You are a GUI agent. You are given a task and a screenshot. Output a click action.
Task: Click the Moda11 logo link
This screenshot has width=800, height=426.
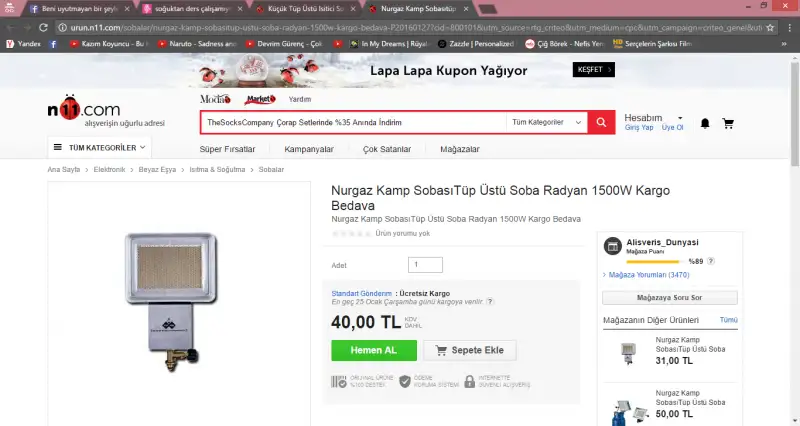pyautogui.click(x=215, y=99)
